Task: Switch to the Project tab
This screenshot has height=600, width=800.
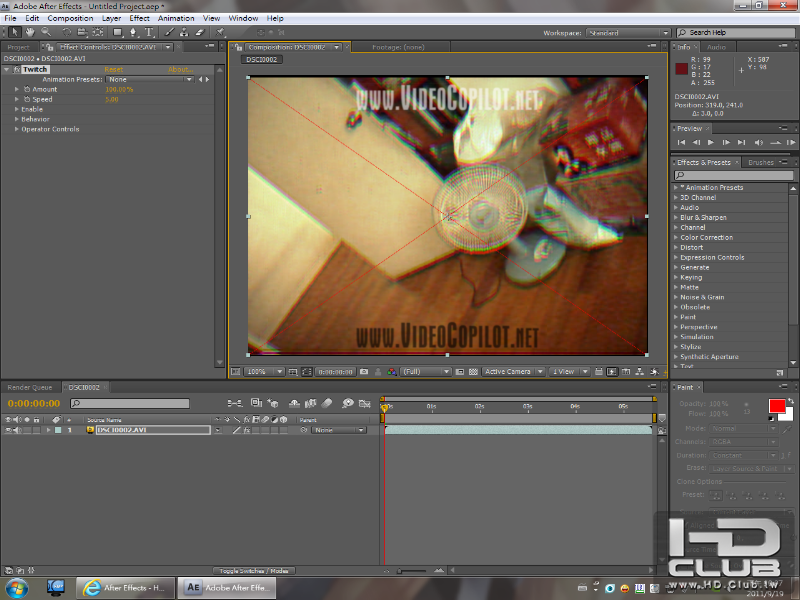Action: pyautogui.click(x=18, y=47)
